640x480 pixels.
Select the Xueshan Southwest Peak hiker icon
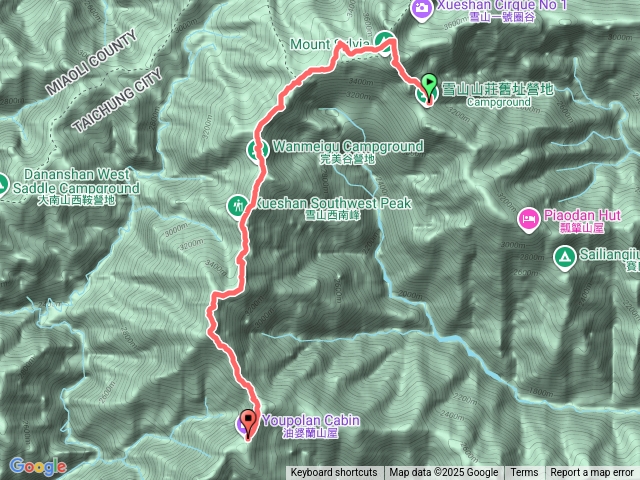238,207
